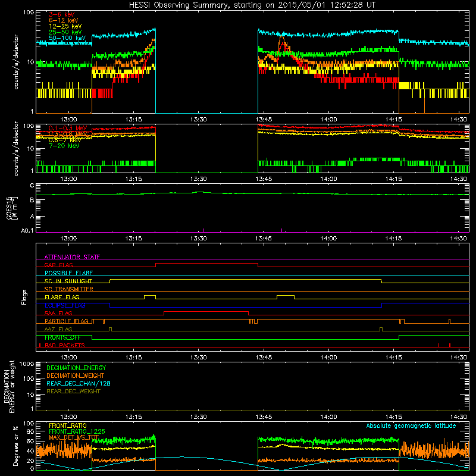Click the Flags axis title
The height and width of the screenshot is (476, 476).
tap(24, 297)
